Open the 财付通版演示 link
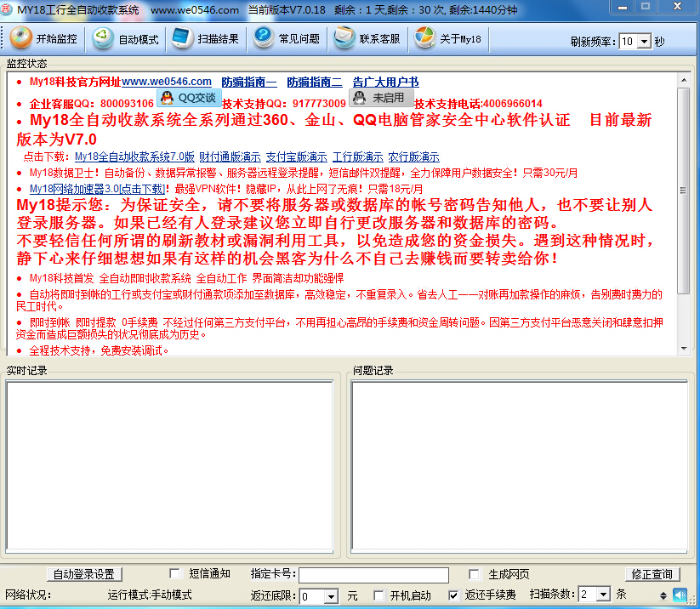 (x=230, y=157)
